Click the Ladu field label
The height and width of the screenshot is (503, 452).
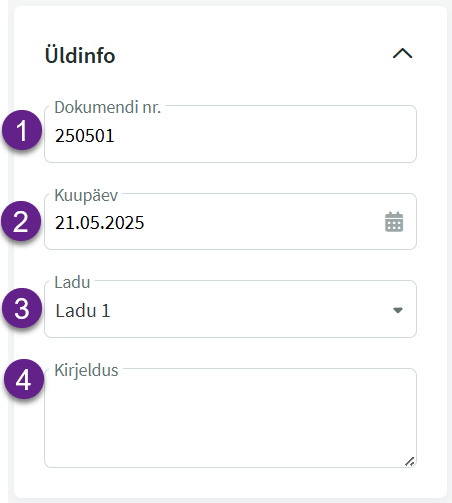[x=72, y=282]
